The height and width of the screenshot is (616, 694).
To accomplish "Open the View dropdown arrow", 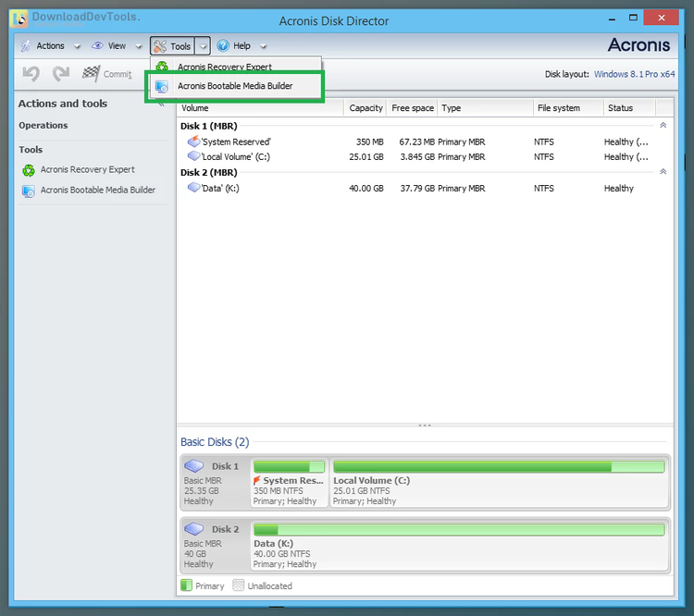I will click(x=139, y=46).
